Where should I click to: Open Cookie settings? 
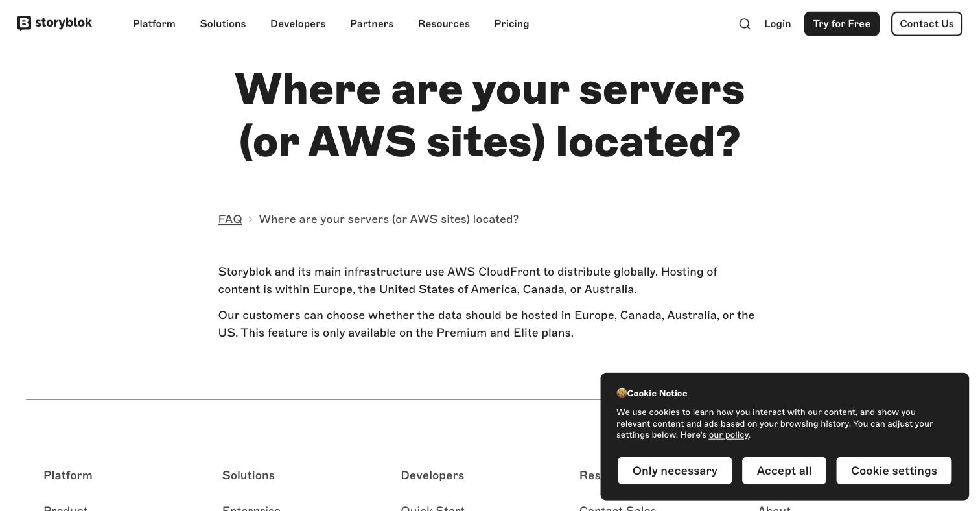tap(894, 471)
